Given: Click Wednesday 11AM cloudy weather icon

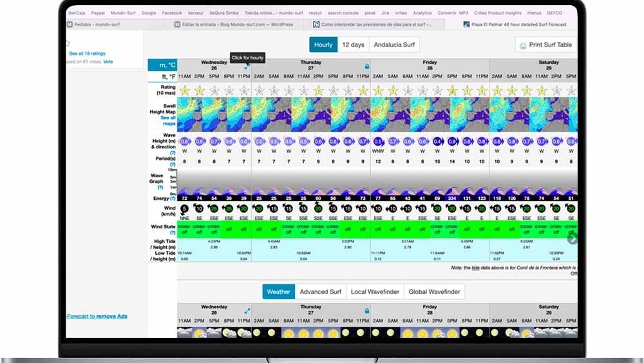Looking at the screenshot, I should pyautogui.click(x=185, y=333).
